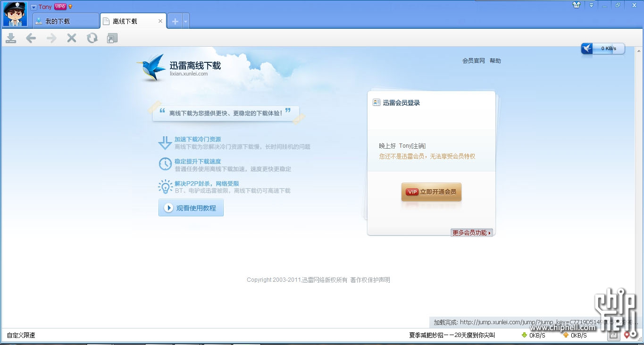Go back with the left arrow
644x345 pixels.
coord(31,38)
